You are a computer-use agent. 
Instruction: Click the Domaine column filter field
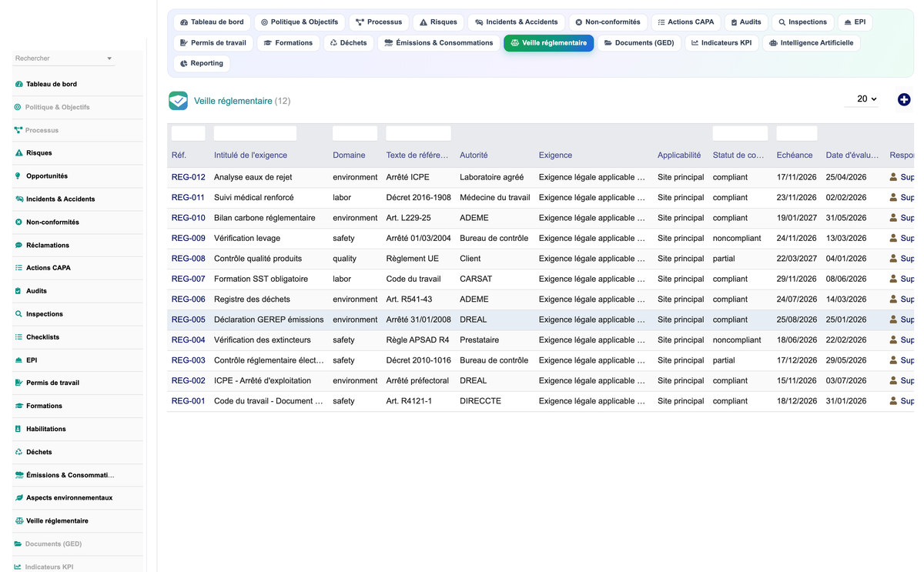pos(355,133)
